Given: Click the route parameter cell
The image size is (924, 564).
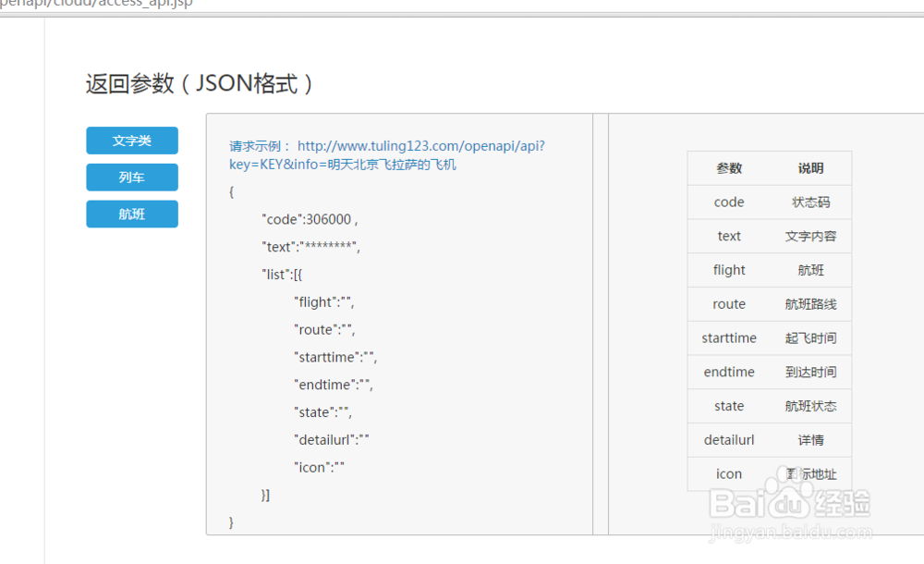Looking at the screenshot, I should [x=729, y=304].
